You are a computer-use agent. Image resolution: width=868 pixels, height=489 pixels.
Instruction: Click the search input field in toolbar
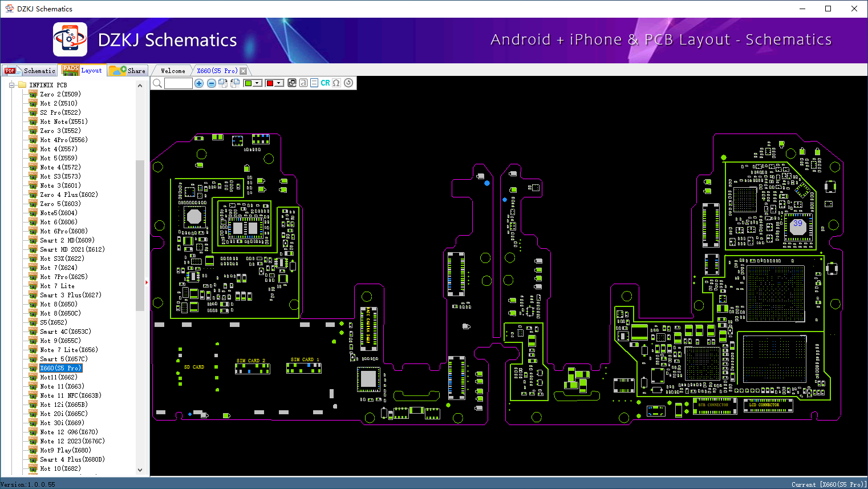(x=179, y=83)
